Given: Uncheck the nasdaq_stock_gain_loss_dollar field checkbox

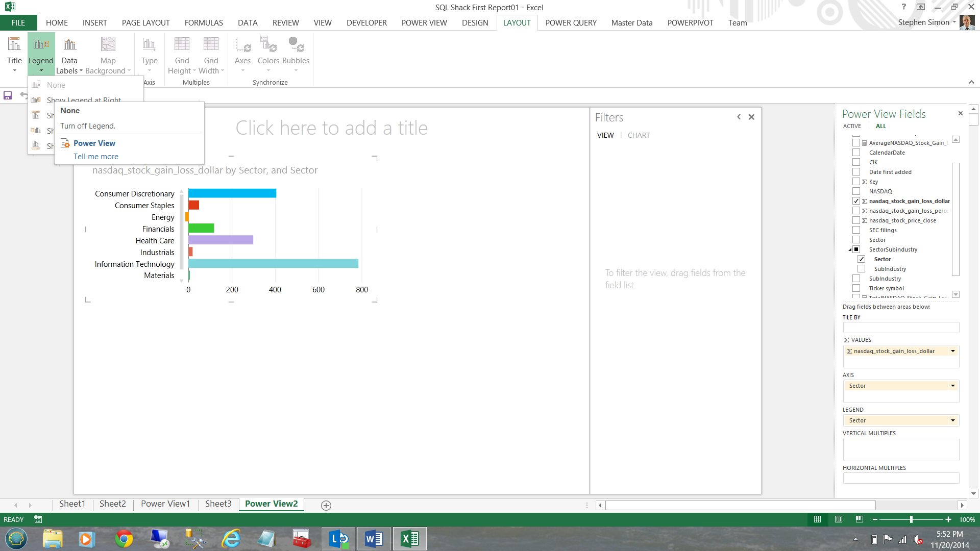Looking at the screenshot, I should tap(856, 201).
